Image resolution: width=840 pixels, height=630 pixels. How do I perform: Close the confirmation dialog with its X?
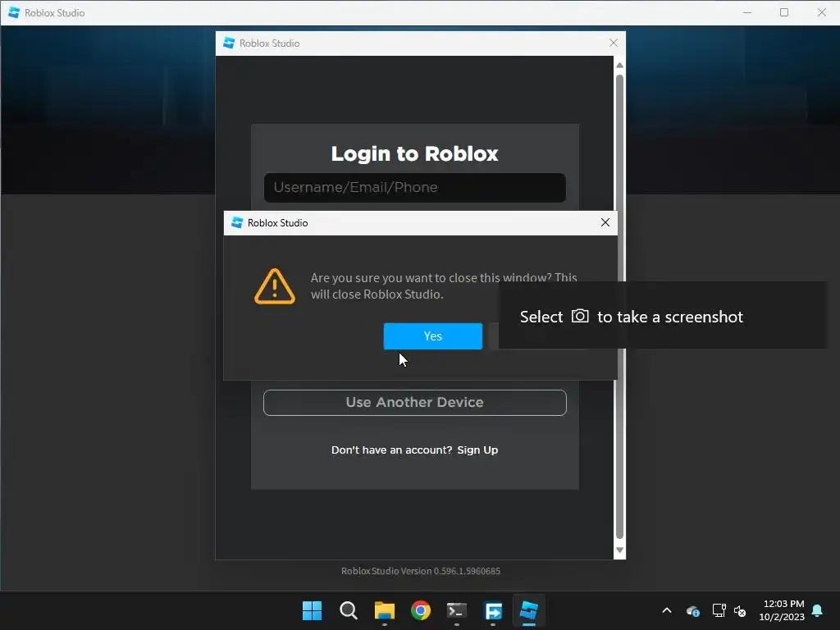(605, 222)
